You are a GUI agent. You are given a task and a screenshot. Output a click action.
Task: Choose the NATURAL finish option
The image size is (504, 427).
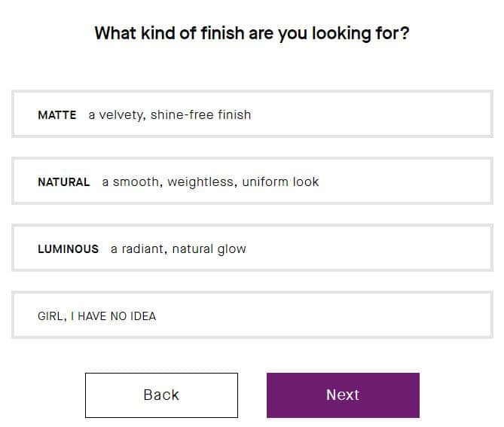tap(252, 181)
